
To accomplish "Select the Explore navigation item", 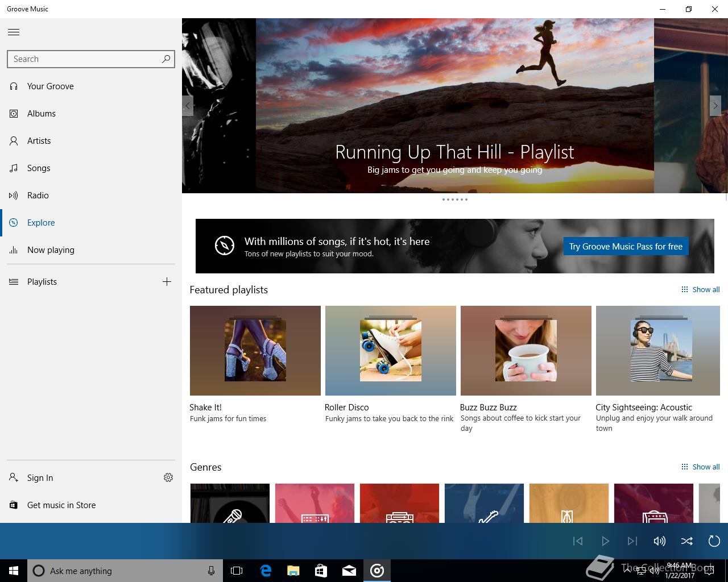I will click(x=91, y=223).
